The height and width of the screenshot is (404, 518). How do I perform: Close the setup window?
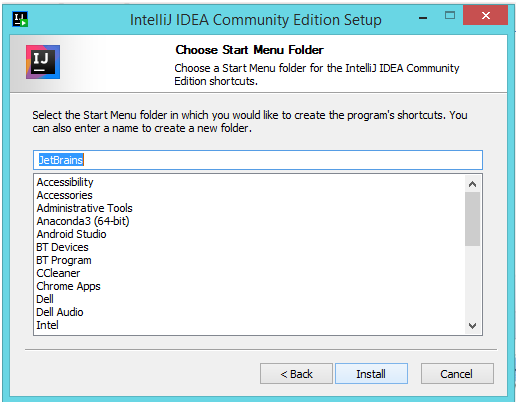(x=486, y=15)
